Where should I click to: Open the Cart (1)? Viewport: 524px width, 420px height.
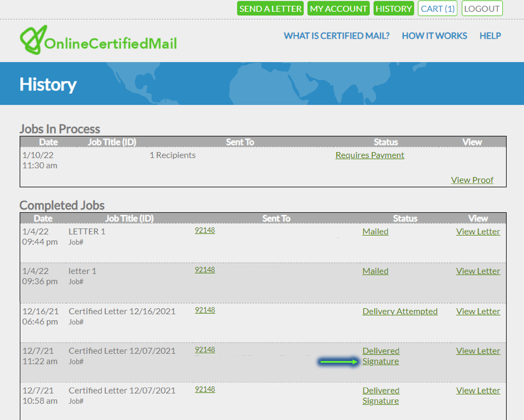437,9
